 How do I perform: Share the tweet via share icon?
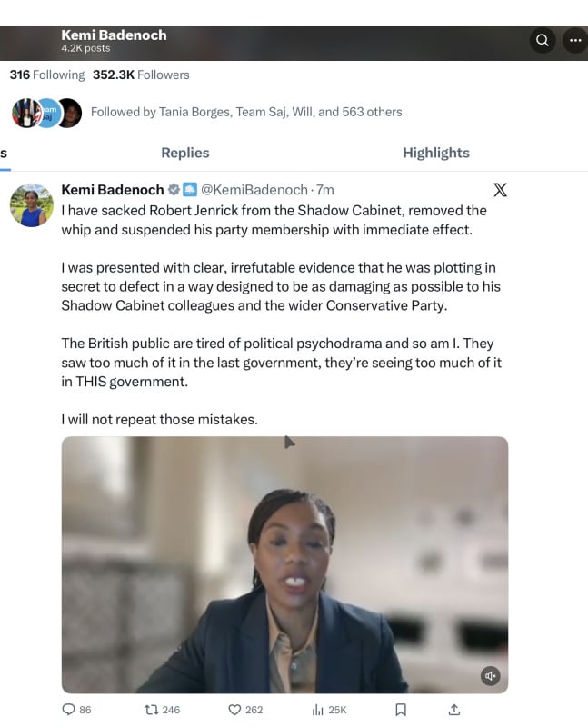pos(454,710)
